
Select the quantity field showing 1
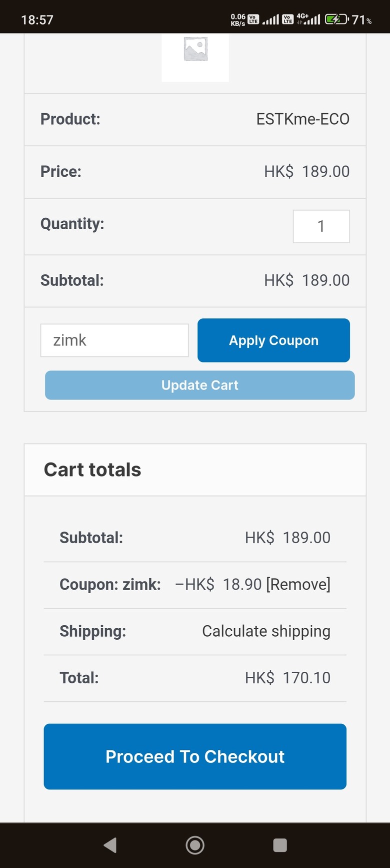[x=321, y=226]
